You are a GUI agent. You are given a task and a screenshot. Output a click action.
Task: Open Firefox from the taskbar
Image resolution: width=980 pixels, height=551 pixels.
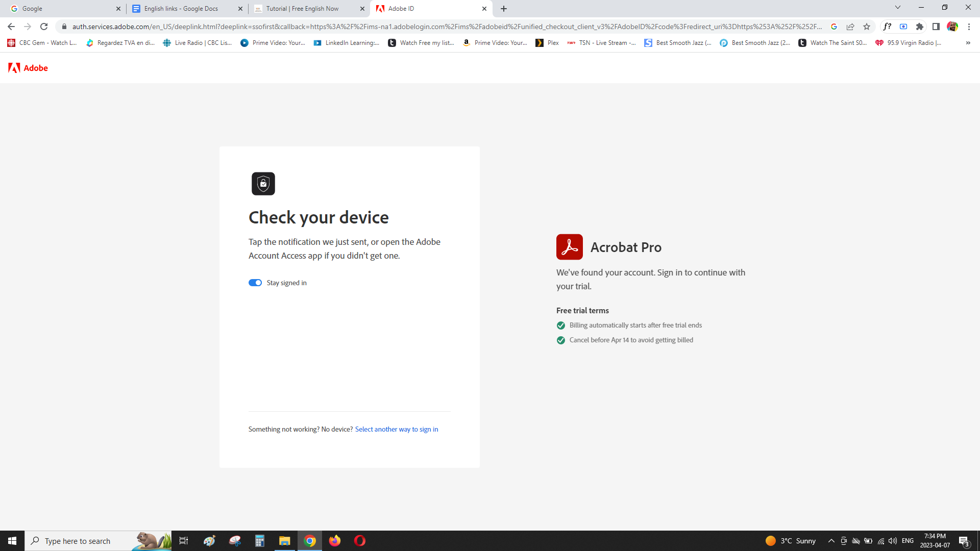tap(335, 541)
